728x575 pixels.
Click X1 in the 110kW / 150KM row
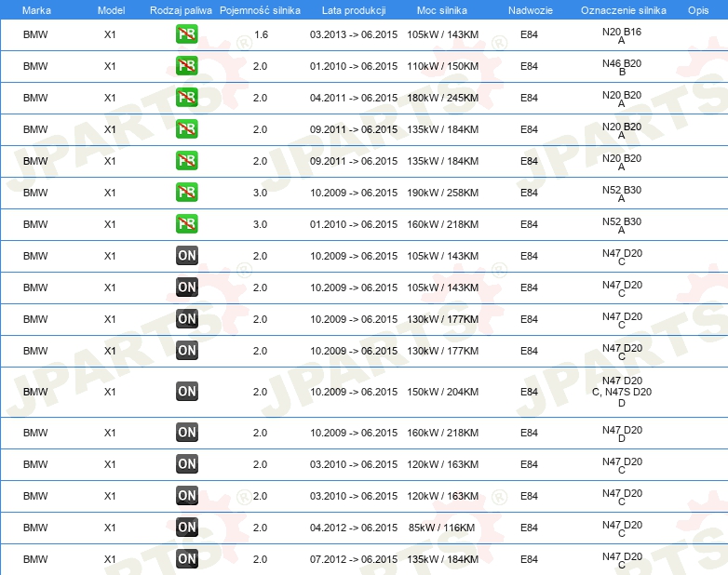110,66
